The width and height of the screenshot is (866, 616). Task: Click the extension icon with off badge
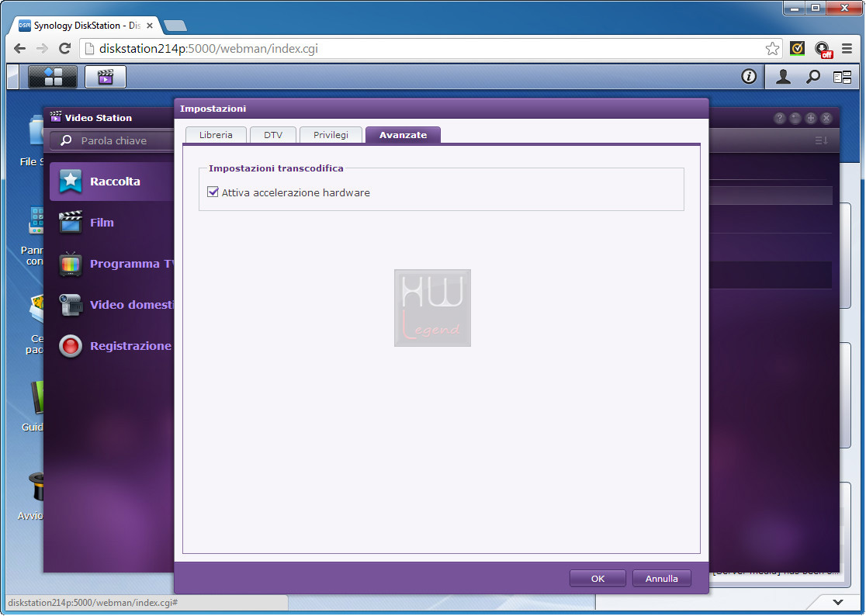point(823,50)
